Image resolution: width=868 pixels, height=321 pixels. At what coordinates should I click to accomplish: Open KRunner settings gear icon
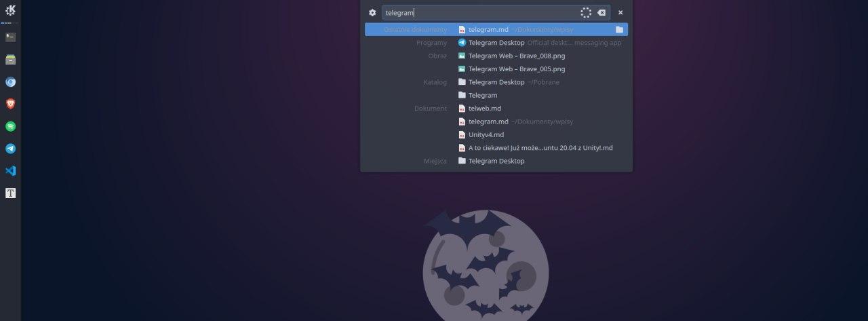(372, 12)
